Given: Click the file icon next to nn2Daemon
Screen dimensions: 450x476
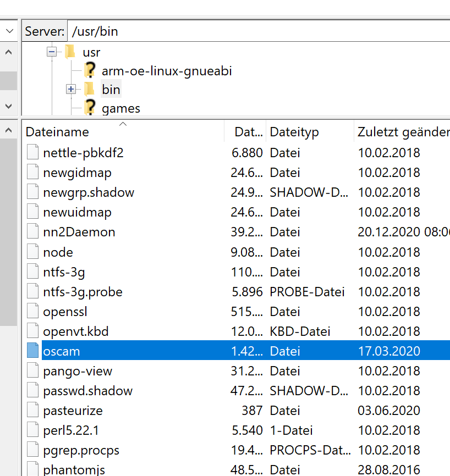Looking at the screenshot, I should click(33, 232).
